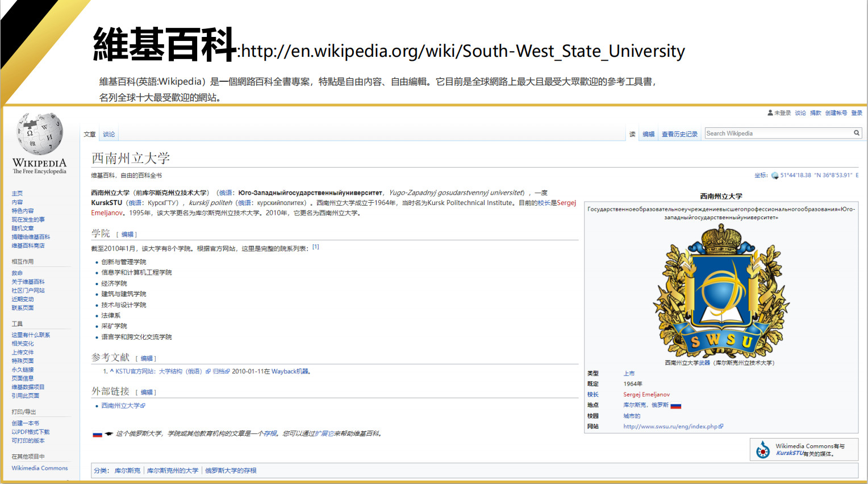Open 这里有什么联系 tool link
Screen dimensions: 868x484
coord(31,335)
